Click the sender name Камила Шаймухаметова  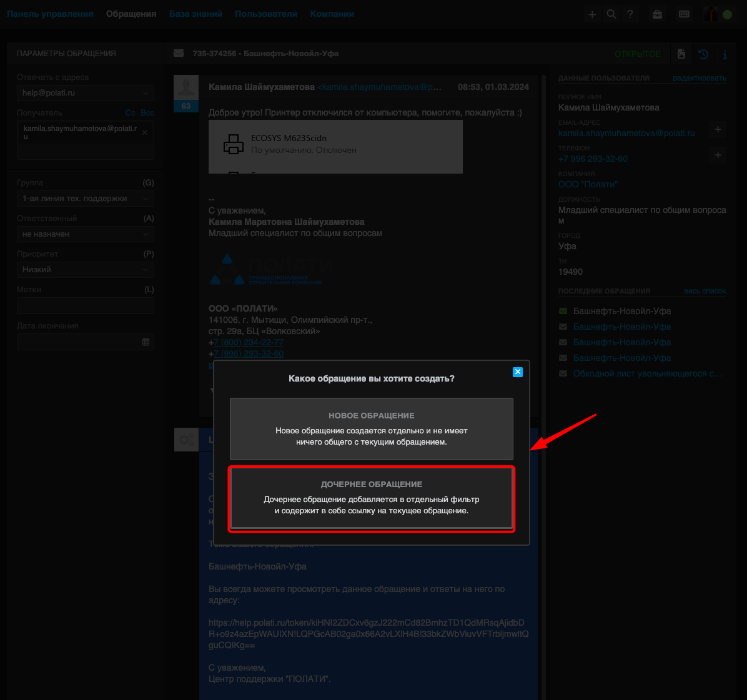[x=262, y=87]
